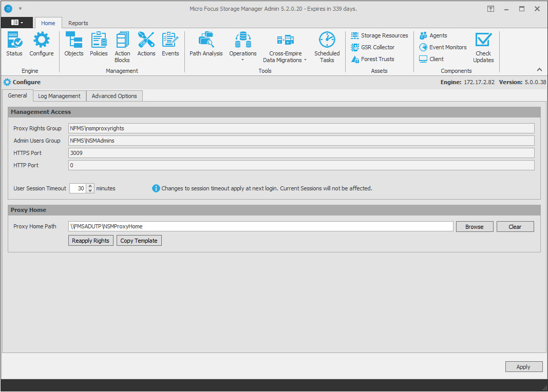
Task: Click into the HTTPS Port field
Action: (301, 153)
